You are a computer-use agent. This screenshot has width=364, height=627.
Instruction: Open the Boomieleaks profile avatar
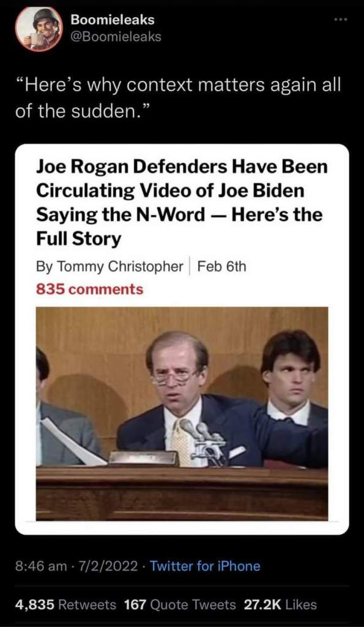tap(39, 28)
